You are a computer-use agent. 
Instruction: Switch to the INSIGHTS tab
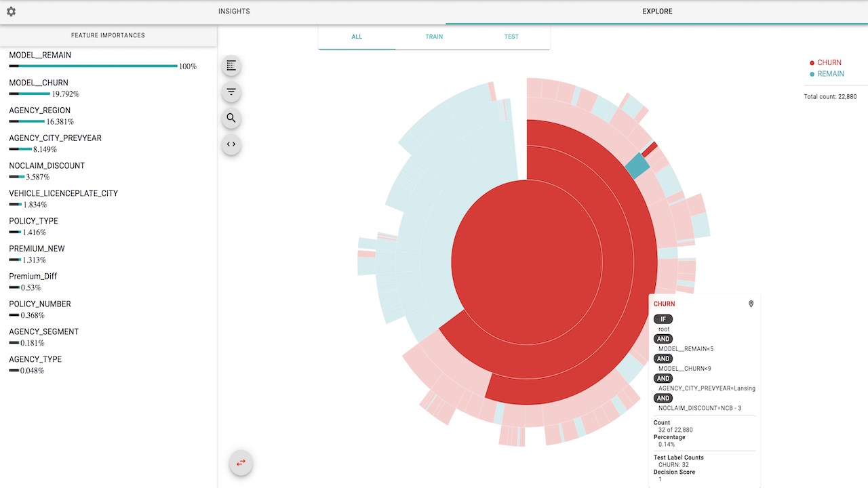point(234,12)
